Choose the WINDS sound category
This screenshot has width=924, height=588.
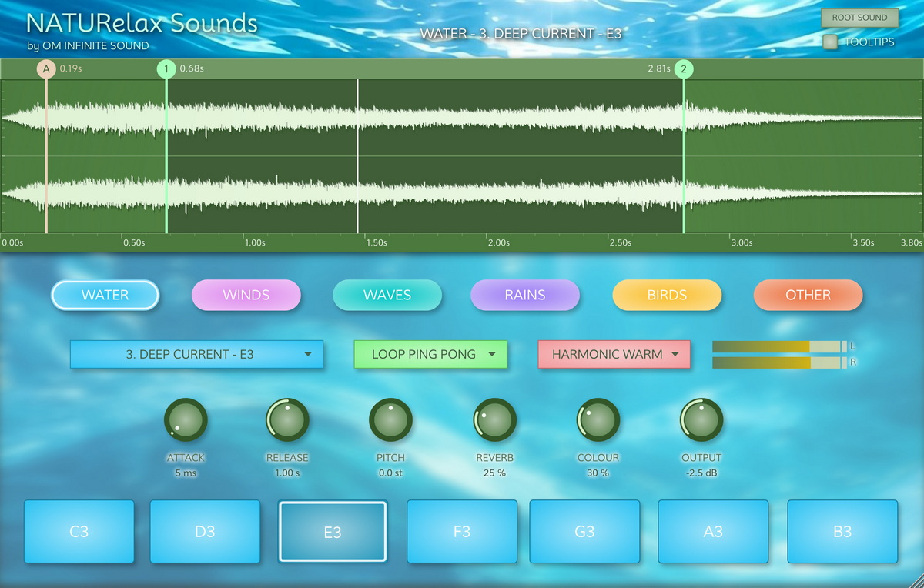[x=246, y=295]
